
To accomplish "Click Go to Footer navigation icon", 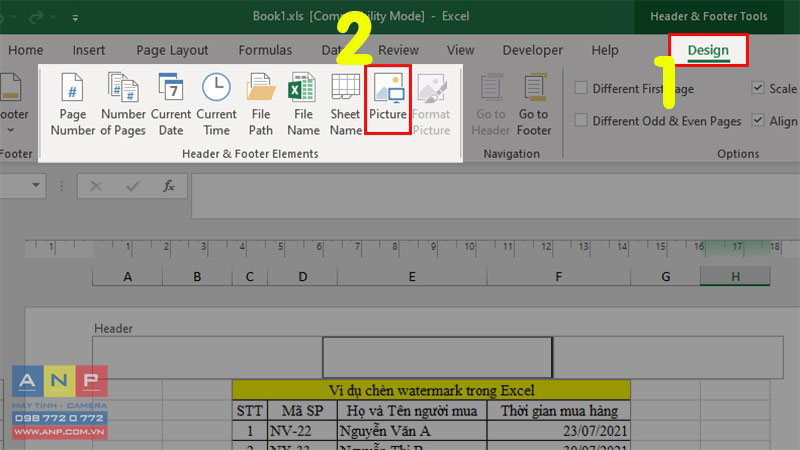I will point(534,87).
